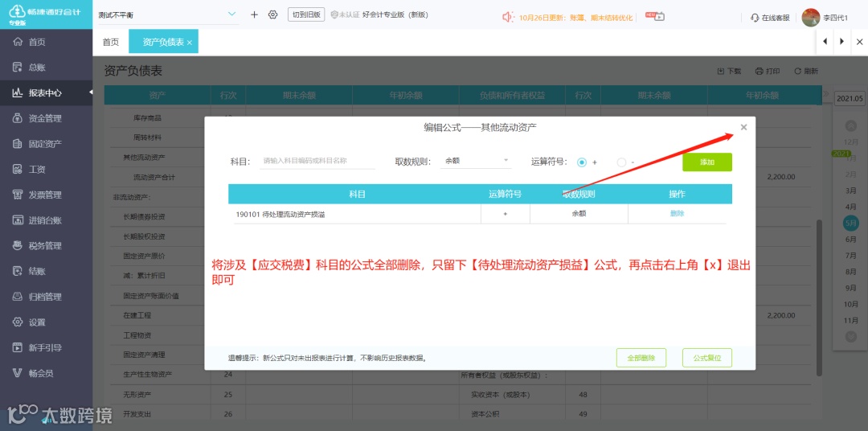Screen dimensions: 868x431
Task: Click the 无形资产 row label
Action: 137,395
